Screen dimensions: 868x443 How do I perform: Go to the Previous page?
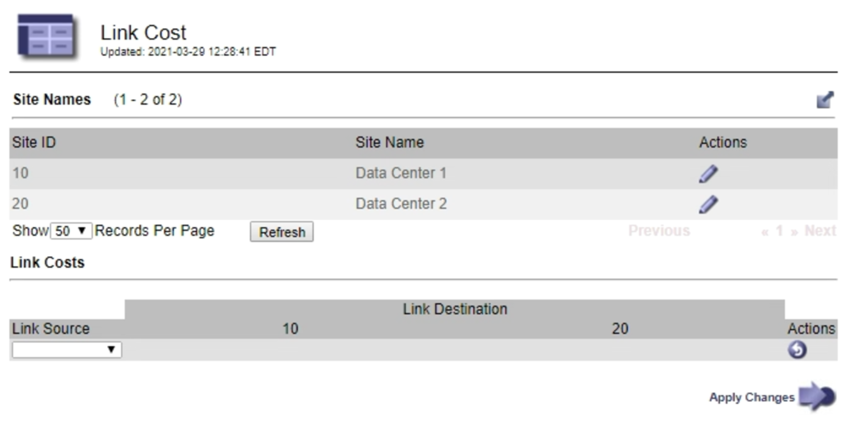coord(659,231)
